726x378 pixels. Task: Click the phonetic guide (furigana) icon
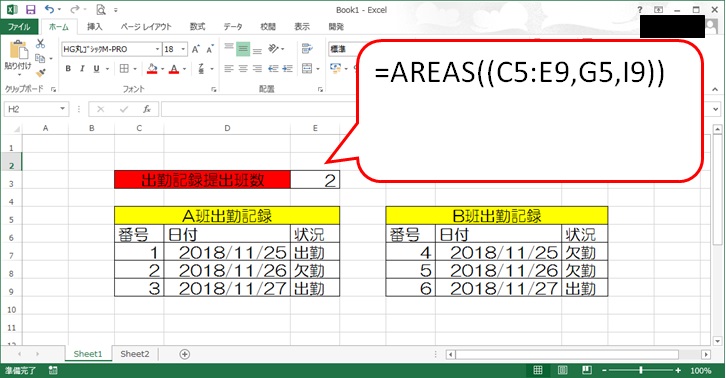click(201, 69)
